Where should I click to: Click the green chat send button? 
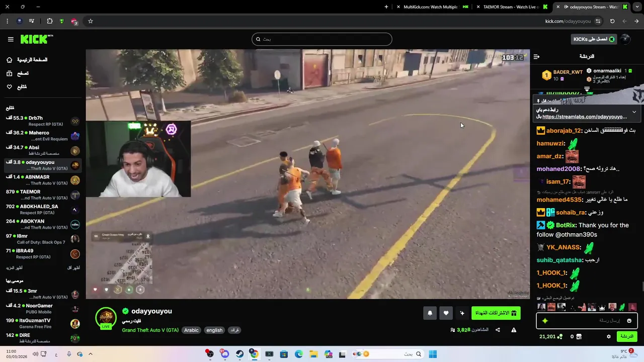click(x=626, y=336)
